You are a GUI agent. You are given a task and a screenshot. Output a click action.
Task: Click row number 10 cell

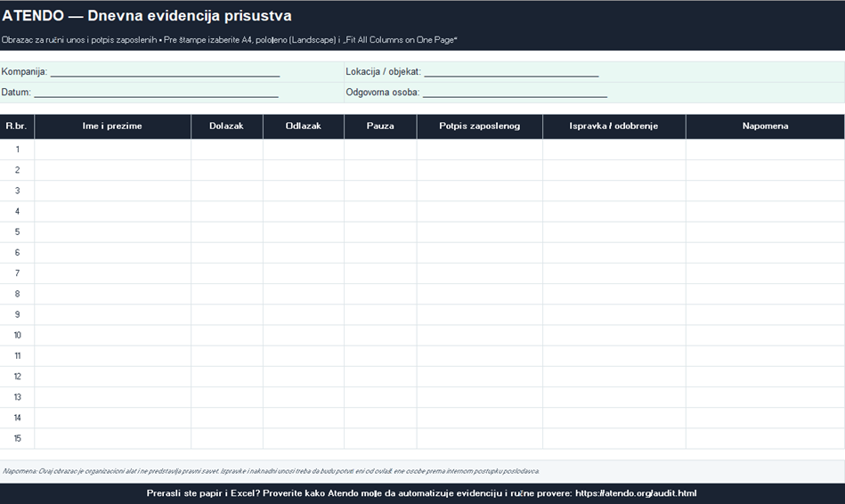[x=17, y=336]
